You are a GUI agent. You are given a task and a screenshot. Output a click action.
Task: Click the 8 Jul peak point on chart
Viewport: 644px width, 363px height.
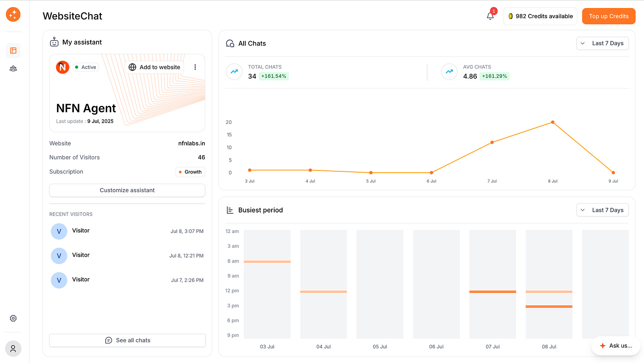pos(552,122)
